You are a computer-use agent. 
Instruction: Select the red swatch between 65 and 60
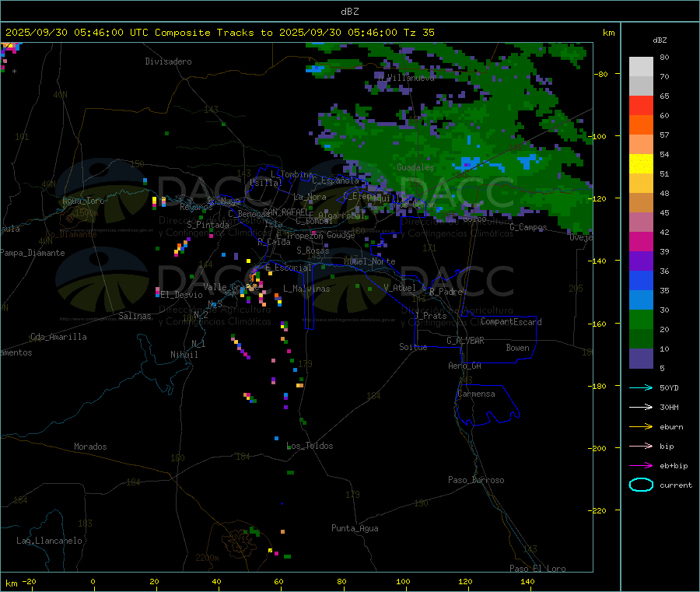641,105
